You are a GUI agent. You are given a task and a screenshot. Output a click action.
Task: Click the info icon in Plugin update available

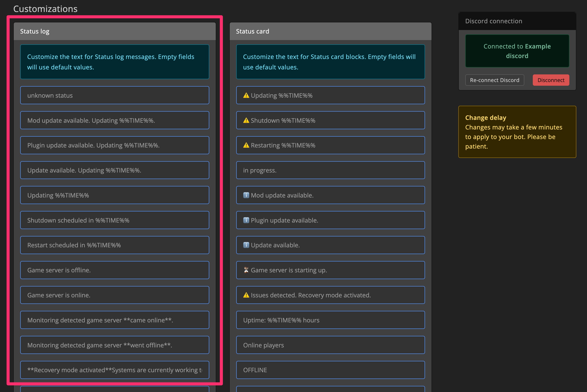click(x=246, y=220)
